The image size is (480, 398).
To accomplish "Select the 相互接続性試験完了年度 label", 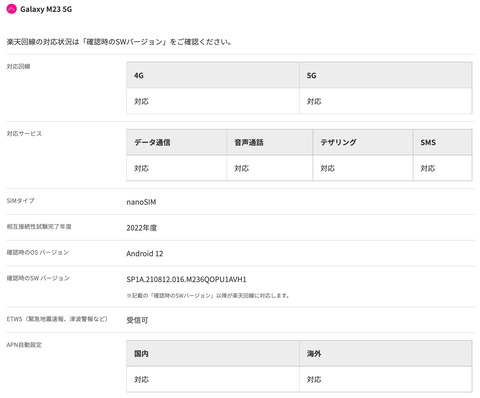I will click(x=39, y=227).
